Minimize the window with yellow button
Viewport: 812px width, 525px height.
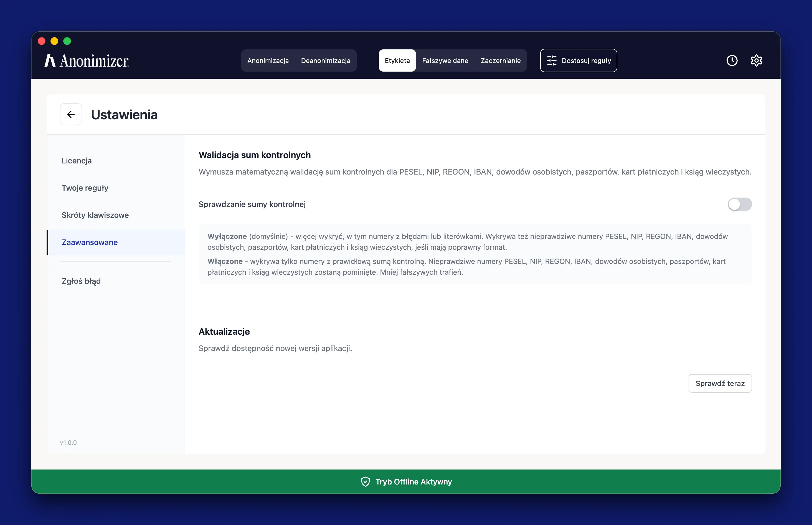[54, 41]
